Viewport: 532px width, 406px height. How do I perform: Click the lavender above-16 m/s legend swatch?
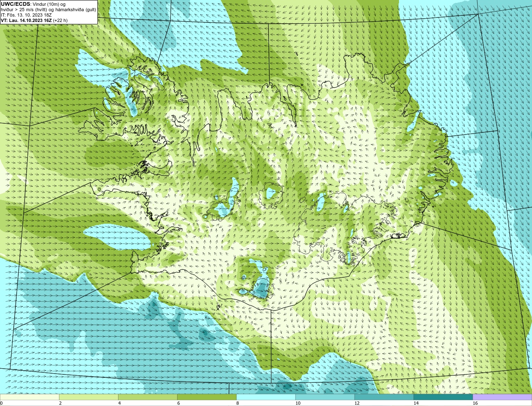(502, 397)
